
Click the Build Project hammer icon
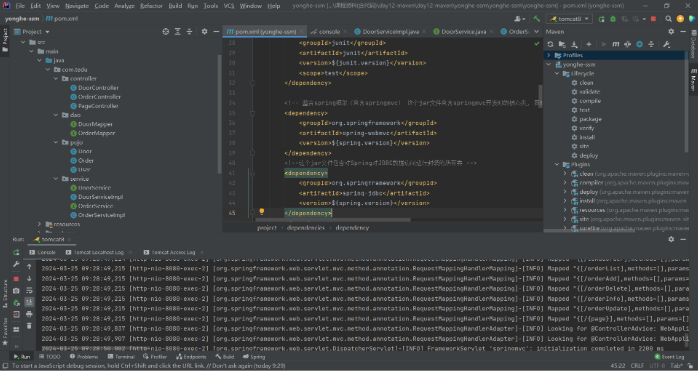[x=536, y=19]
